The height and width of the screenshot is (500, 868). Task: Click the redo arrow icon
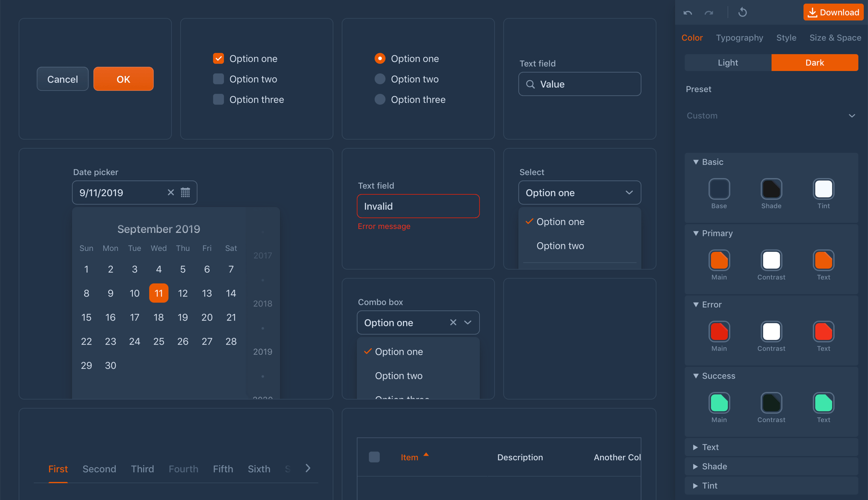tap(710, 12)
